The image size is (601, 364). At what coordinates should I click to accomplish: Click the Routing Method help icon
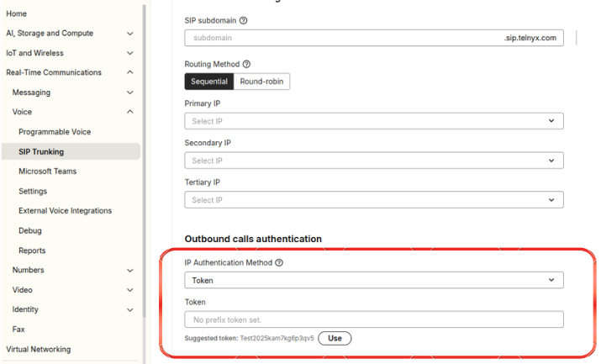(247, 65)
